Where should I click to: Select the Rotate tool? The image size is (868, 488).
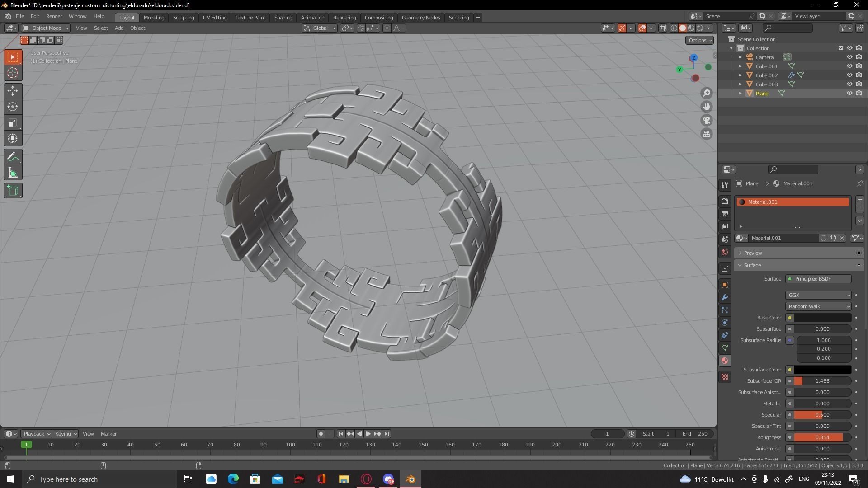(13, 107)
